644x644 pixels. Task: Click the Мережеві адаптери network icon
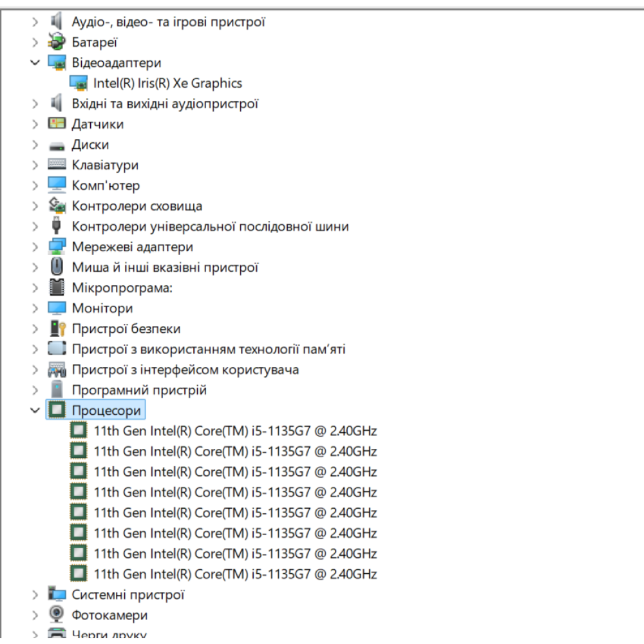pos(57,247)
